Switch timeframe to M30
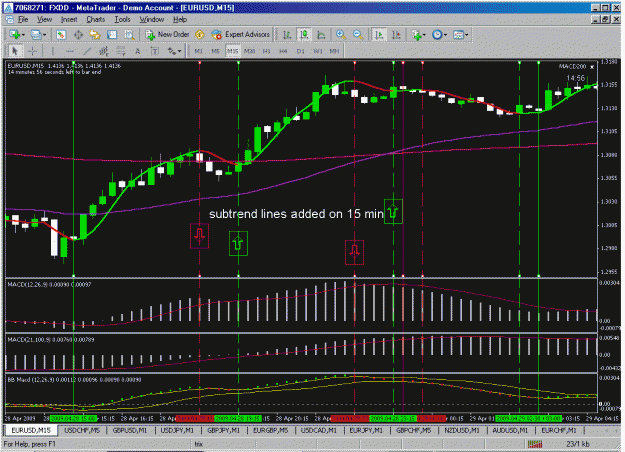The image size is (625, 452). click(250, 51)
